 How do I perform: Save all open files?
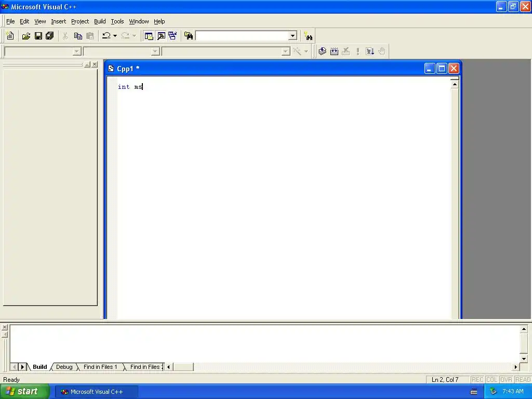point(50,36)
